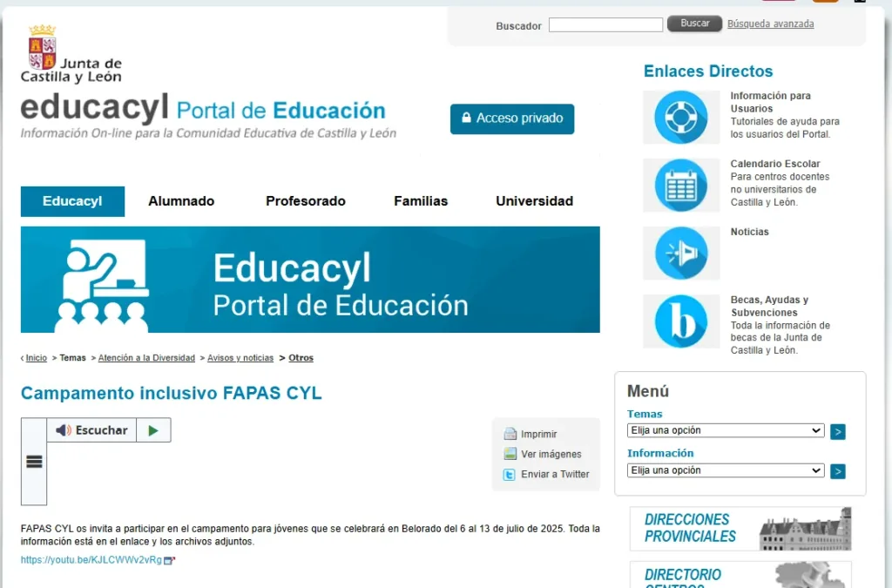Viewport: 892px width, 588px height.
Task: Click the blue arrow beside Temas dropdown
Action: pos(837,431)
